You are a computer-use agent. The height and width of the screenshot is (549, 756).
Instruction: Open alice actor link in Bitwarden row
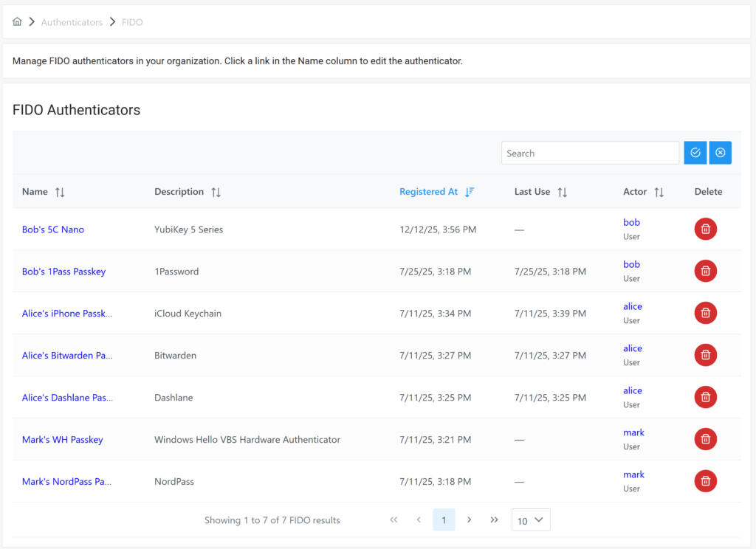[633, 348]
